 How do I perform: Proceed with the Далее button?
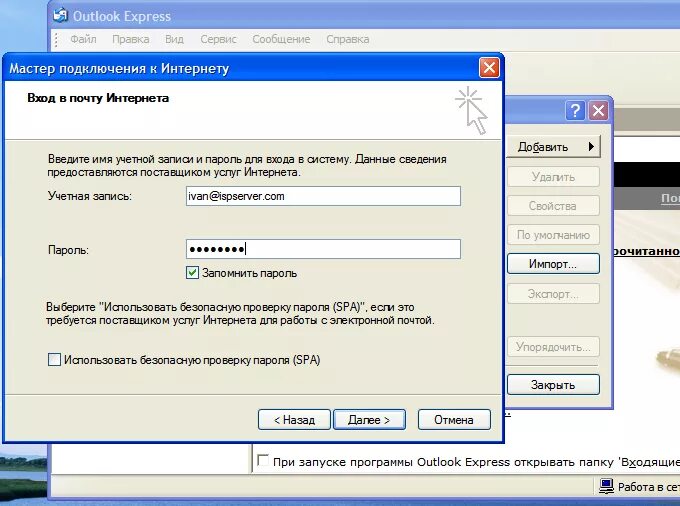[369, 420]
